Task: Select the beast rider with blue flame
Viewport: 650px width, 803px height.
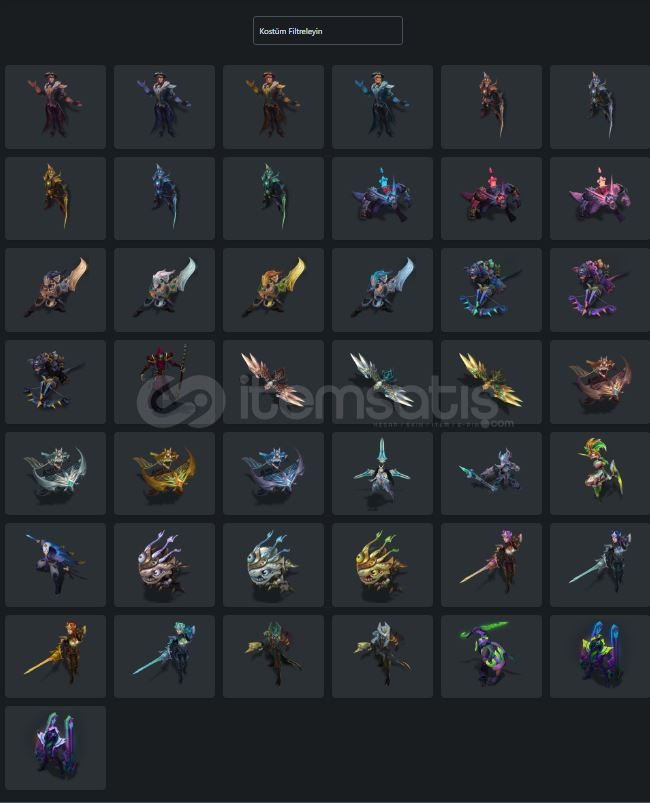Action: (x=382, y=198)
